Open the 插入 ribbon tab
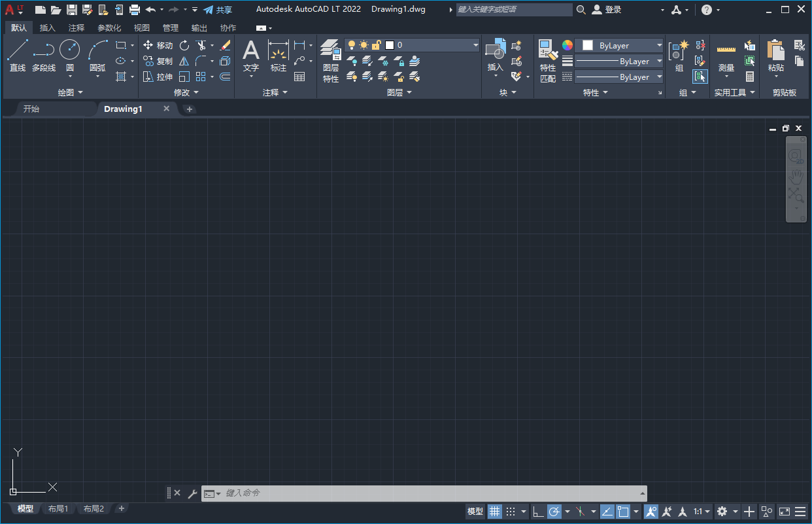The height and width of the screenshot is (524, 812). coord(48,28)
